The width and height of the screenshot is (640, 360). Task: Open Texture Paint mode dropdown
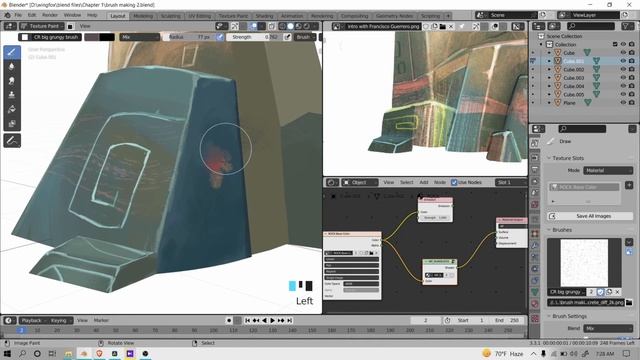pyautogui.click(x=42, y=26)
